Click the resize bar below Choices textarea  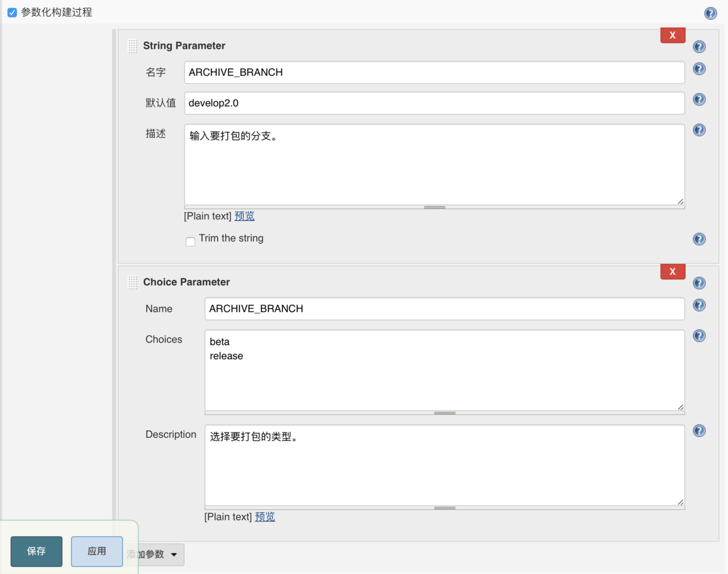(444, 413)
